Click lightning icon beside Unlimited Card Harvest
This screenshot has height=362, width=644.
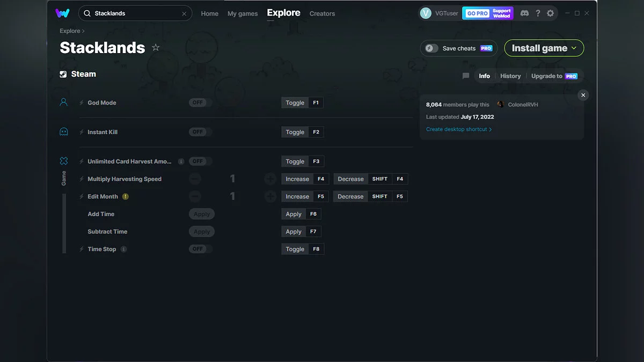point(82,161)
